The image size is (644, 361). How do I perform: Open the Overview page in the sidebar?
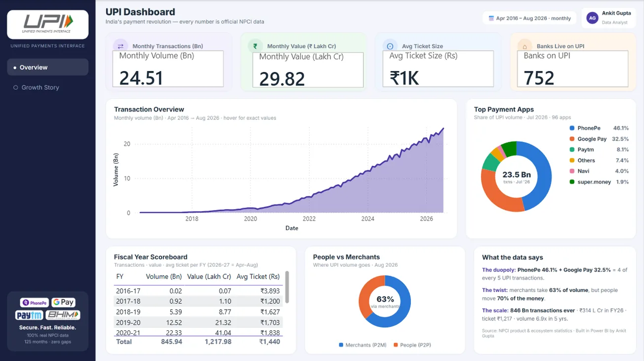[x=48, y=67]
